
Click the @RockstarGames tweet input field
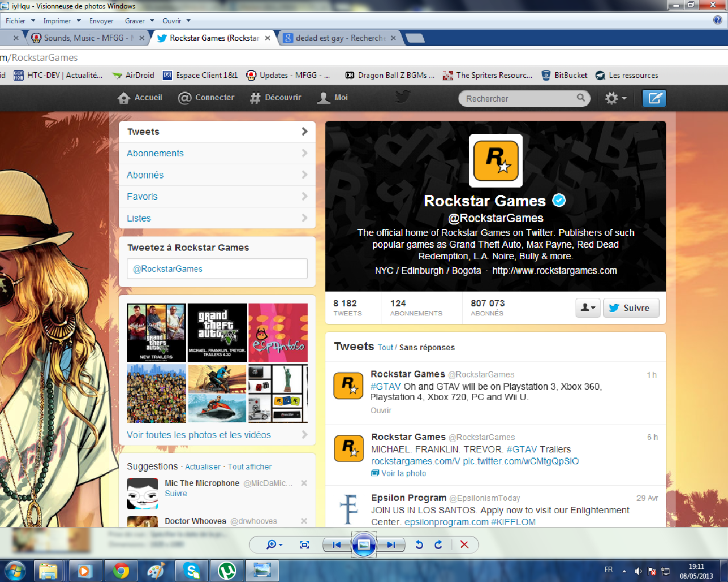point(217,269)
